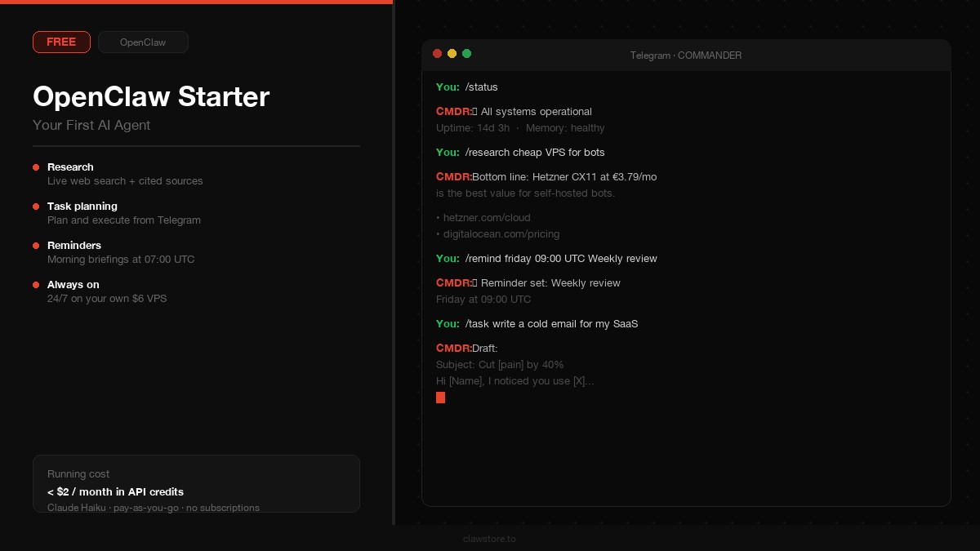980x551 pixels.
Task: Click '< $2 / month in API credits' text
Action: coord(115,491)
